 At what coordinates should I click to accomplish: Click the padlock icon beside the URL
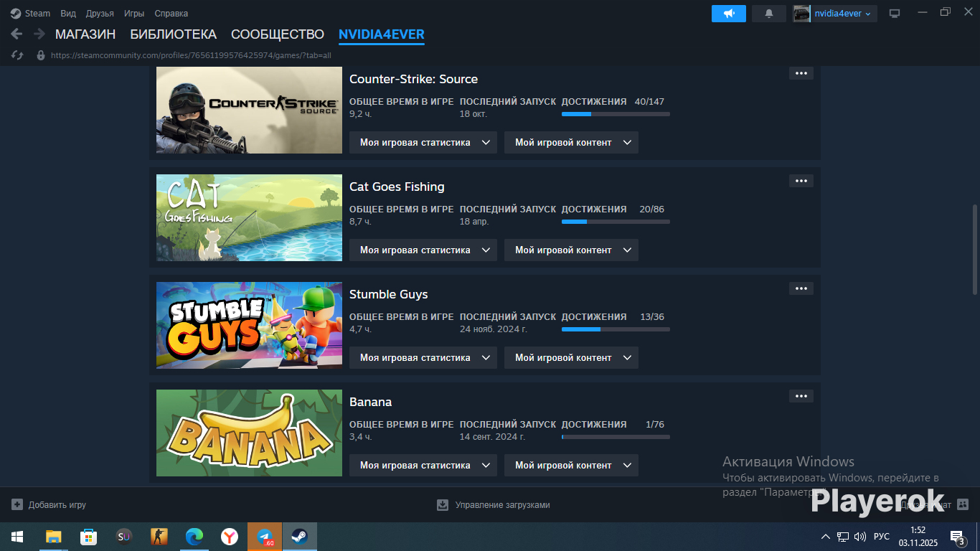click(x=41, y=55)
